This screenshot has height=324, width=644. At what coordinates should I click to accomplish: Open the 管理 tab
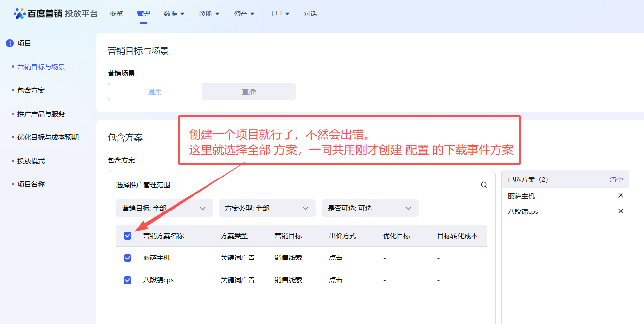[144, 14]
